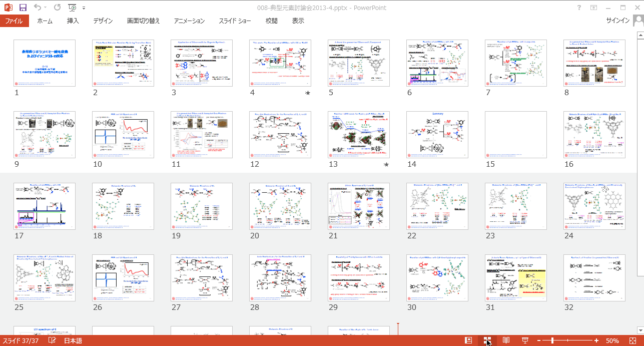Viewport: 644px width, 346px height.
Task: Select slide 17 thumbnail
Action: [45, 206]
